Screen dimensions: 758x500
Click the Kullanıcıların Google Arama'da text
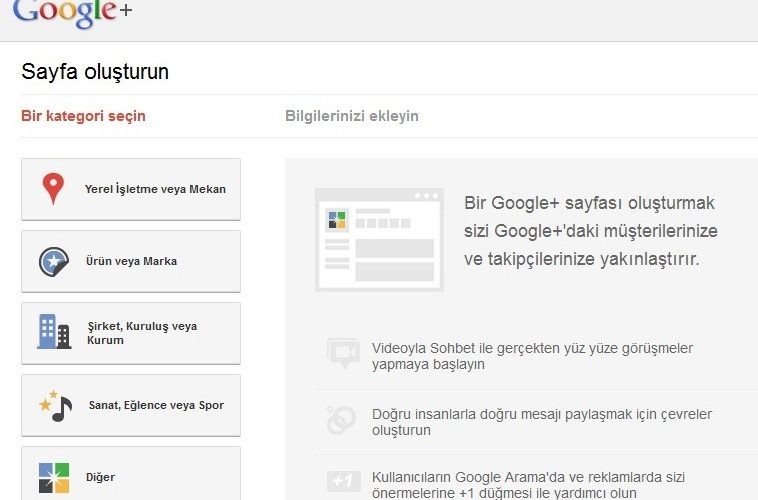click(528, 485)
